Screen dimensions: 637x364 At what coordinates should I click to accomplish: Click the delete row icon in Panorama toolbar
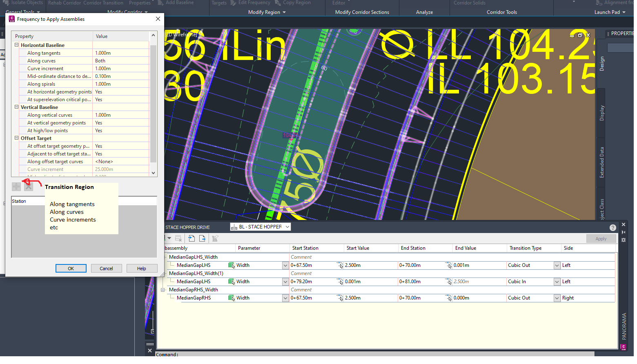(x=178, y=238)
